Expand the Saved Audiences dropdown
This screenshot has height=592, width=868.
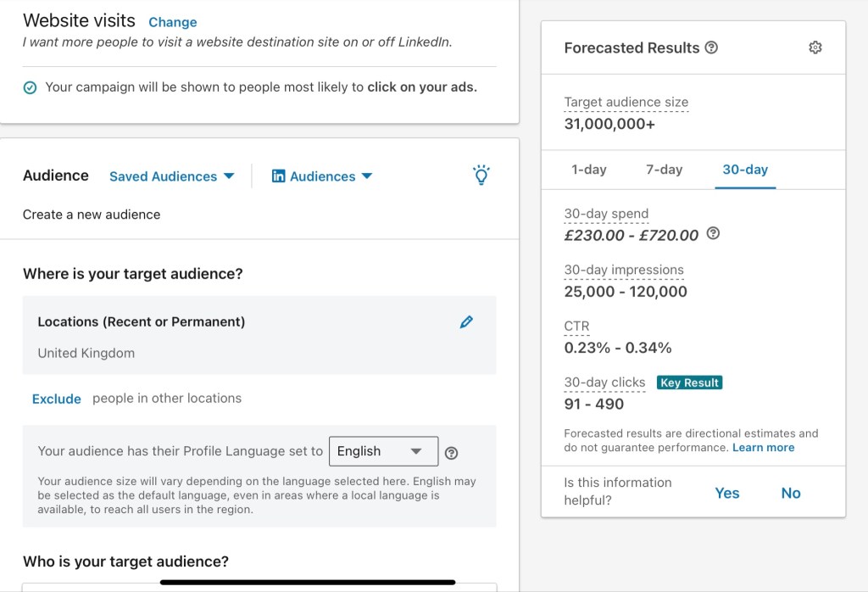(x=171, y=176)
